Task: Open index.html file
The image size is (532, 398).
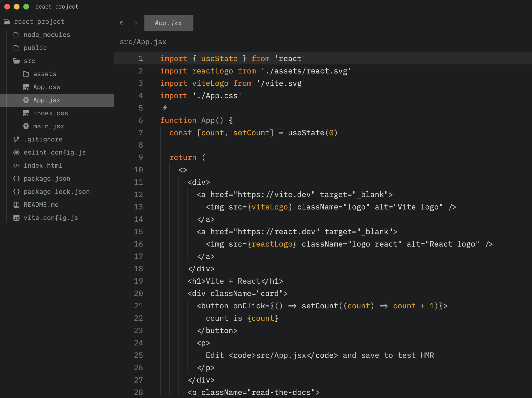Action: (x=43, y=165)
